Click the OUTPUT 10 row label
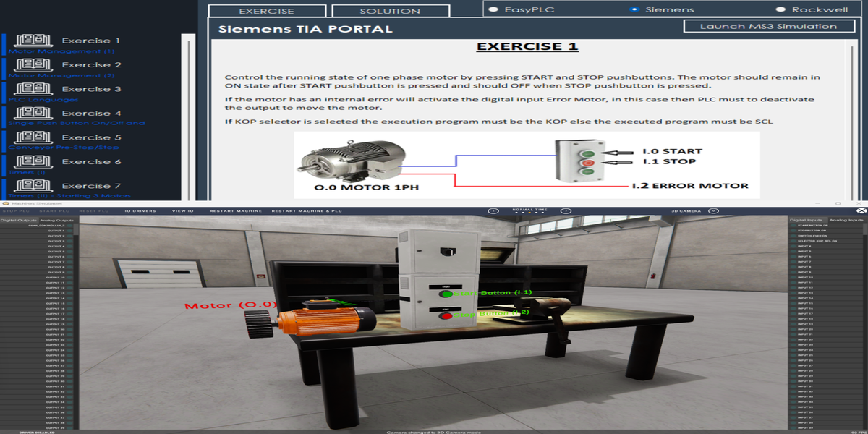This screenshot has width=868, height=434. 56,277
